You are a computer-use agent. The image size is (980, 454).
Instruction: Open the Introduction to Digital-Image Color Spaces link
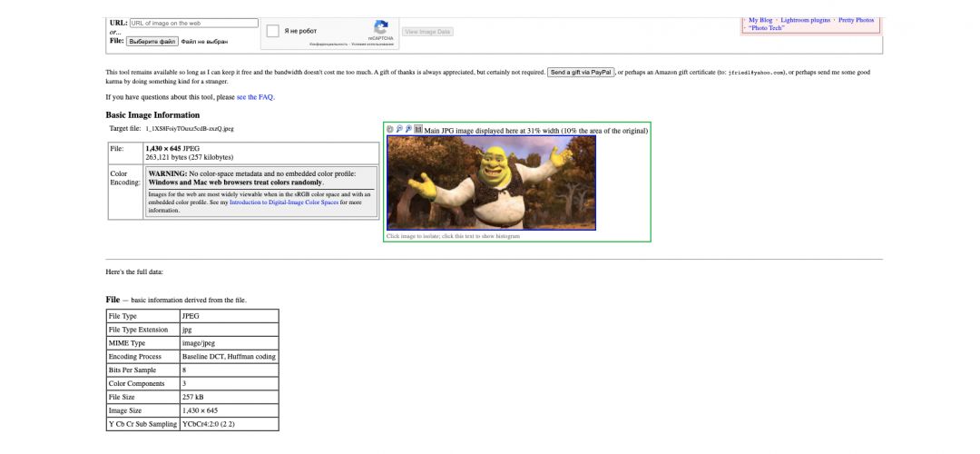click(283, 202)
